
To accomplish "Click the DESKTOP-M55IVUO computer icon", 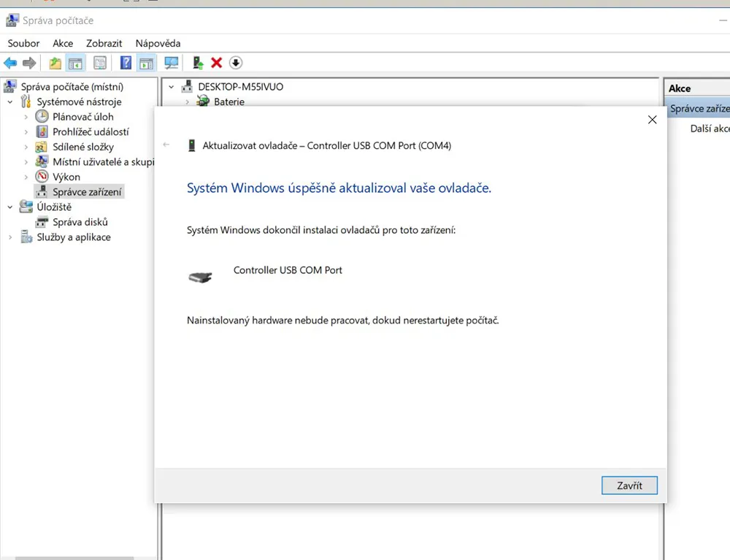I will click(x=187, y=86).
